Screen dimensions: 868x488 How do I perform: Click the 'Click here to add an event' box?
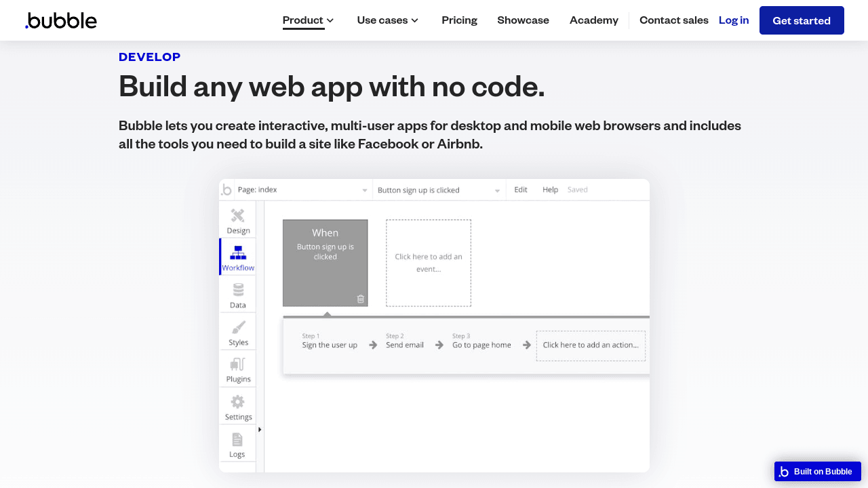[x=429, y=263]
